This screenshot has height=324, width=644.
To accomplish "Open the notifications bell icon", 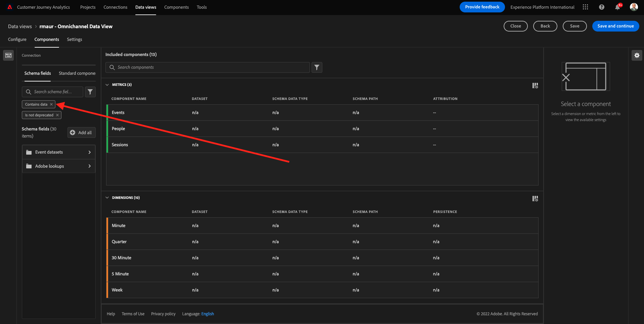I will pyautogui.click(x=617, y=7).
